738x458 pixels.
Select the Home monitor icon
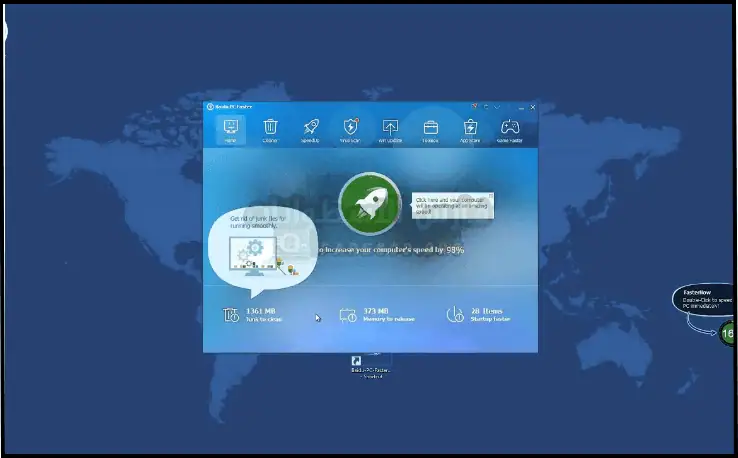tap(230, 130)
